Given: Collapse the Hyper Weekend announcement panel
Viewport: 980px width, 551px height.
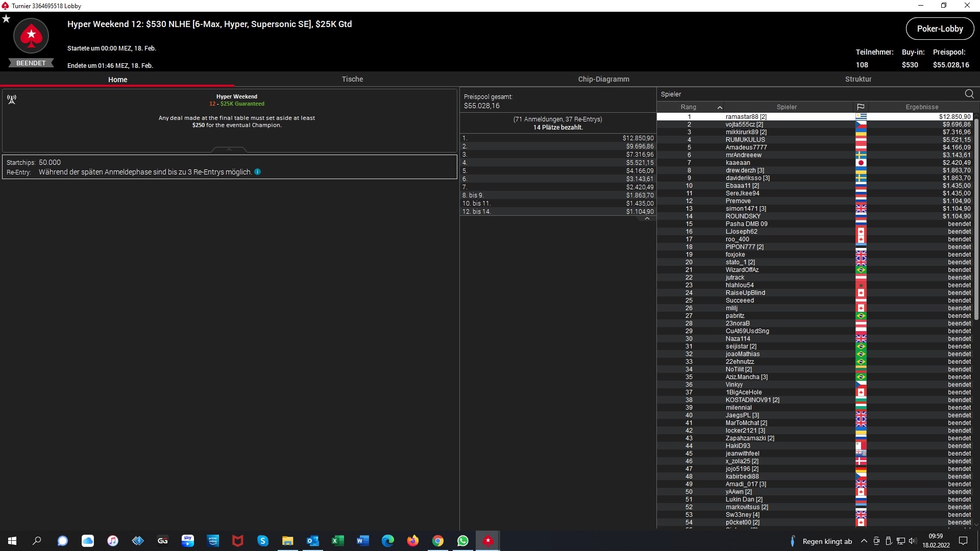Looking at the screenshot, I should 229,149.
